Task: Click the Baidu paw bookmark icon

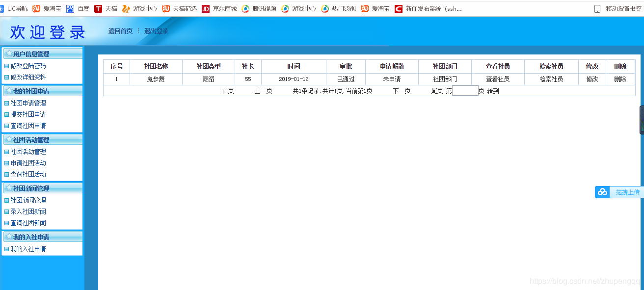Action: pyautogui.click(x=70, y=8)
